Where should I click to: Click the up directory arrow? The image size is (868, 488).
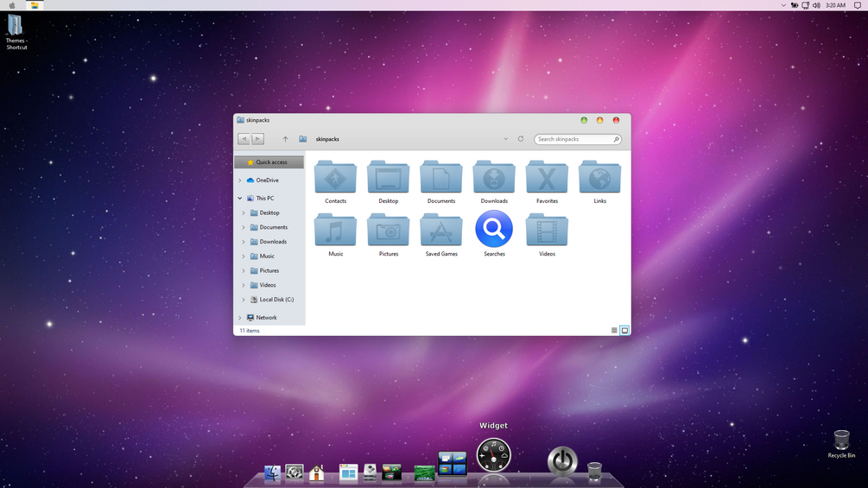tap(285, 139)
